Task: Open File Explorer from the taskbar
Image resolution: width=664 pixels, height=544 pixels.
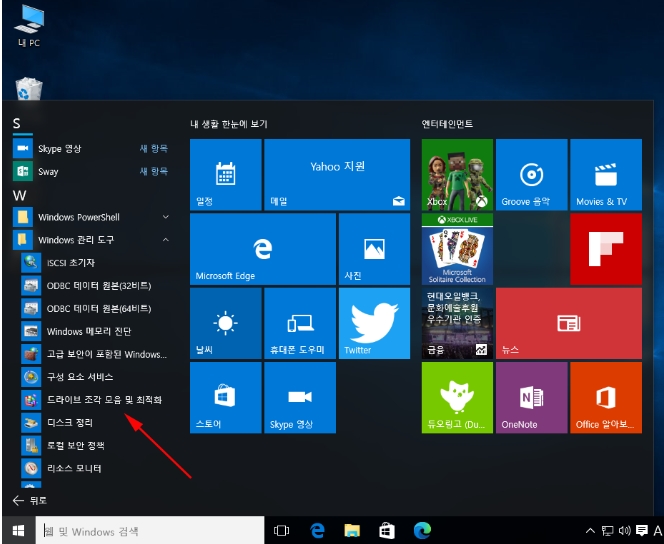Action: coord(352,530)
